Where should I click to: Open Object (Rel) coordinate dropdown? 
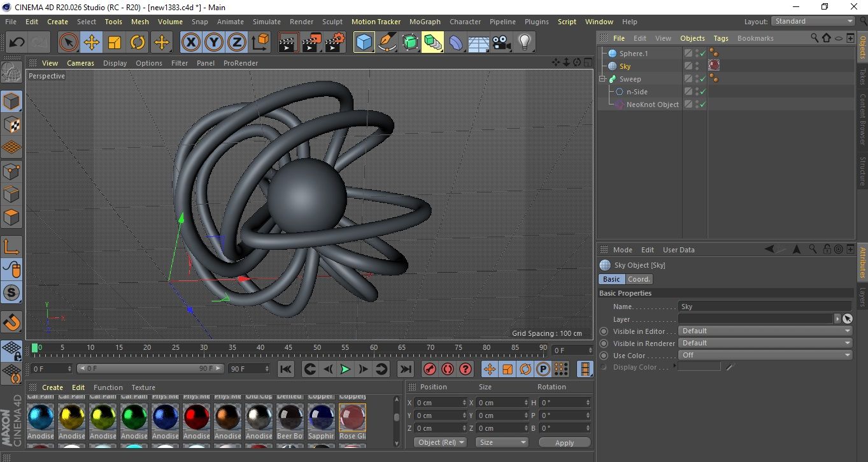[x=440, y=442]
